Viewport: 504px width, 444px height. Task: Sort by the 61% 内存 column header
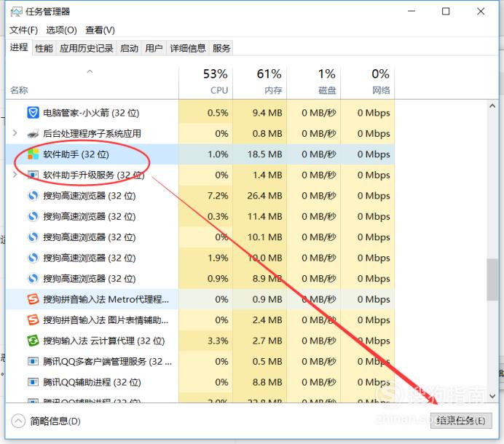click(x=260, y=82)
